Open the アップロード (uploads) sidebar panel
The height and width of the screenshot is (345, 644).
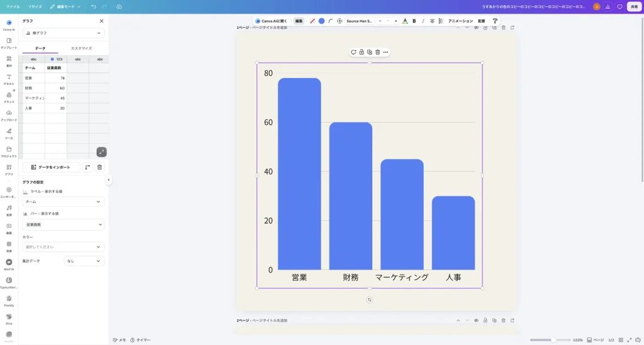click(x=9, y=115)
